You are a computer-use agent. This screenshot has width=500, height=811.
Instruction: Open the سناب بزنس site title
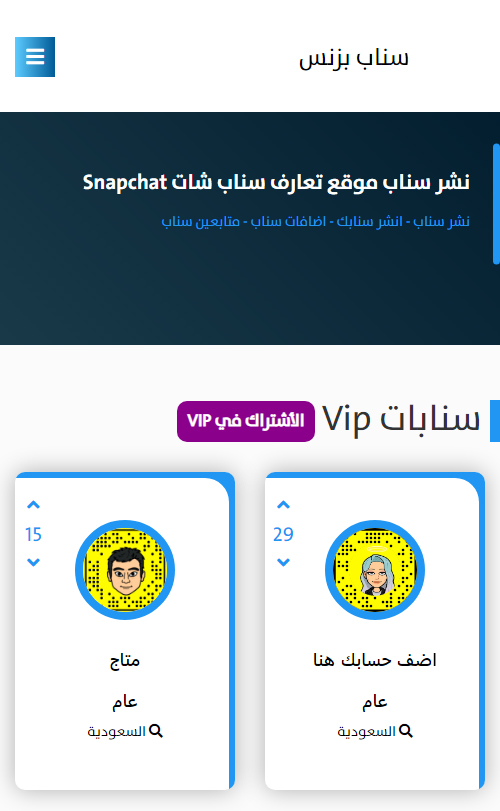tap(354, 57)
